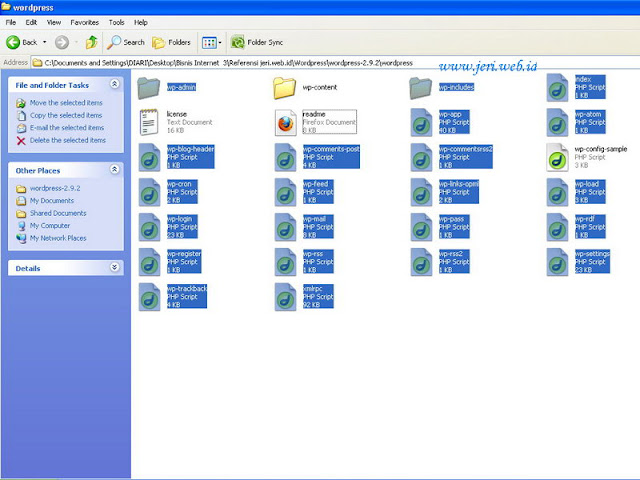This screenshot has width=640, height=480.
Task: Select the wp-mail file icon
Action: pos(285,227)
